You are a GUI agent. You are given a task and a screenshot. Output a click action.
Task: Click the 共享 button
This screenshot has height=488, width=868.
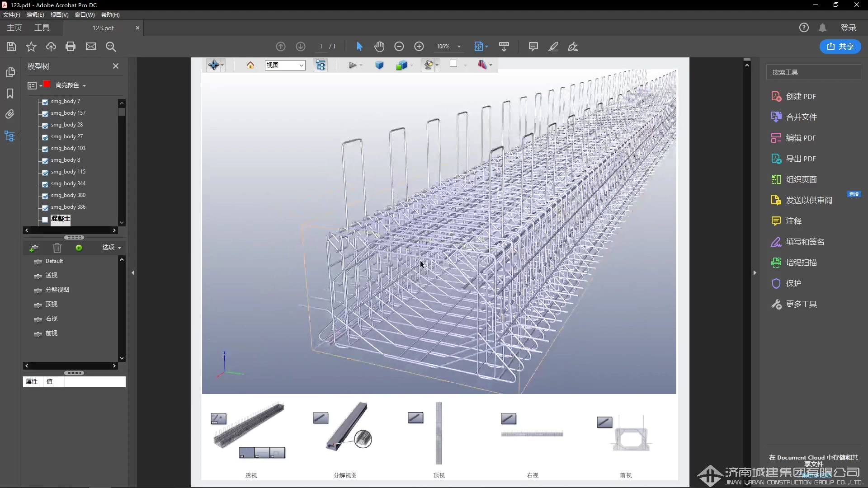[841, 47]
